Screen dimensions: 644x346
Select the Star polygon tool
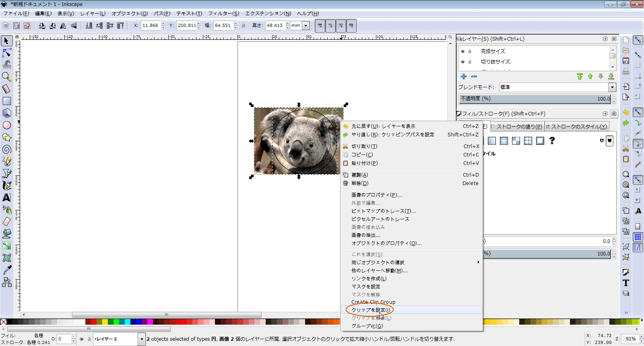[7, 137]
